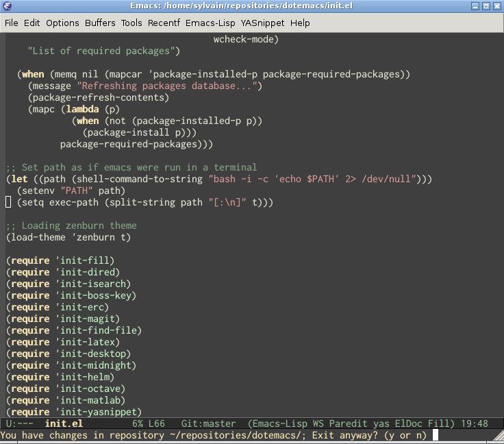Click the require 'init-octave line
This screenshot has width=504, height=444.
pyautogui.click(x=66, y=388)
